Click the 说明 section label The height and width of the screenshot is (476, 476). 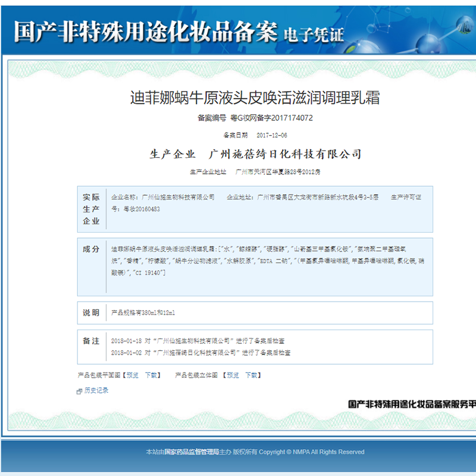pos(91,313)
